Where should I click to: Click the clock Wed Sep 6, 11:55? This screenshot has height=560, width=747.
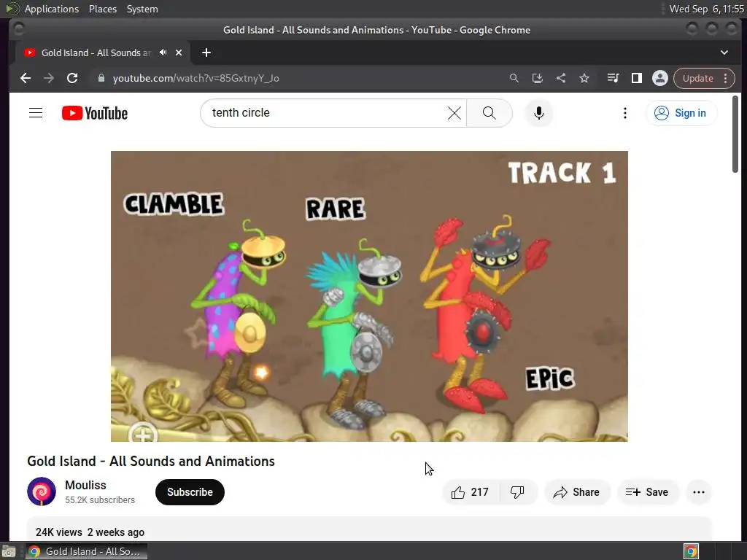click(x=706, y=9)
